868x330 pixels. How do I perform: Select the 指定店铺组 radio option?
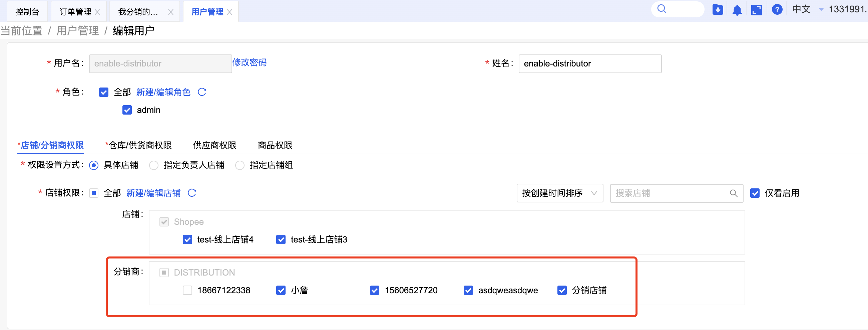pyautogui.click(x=240, y=165)
